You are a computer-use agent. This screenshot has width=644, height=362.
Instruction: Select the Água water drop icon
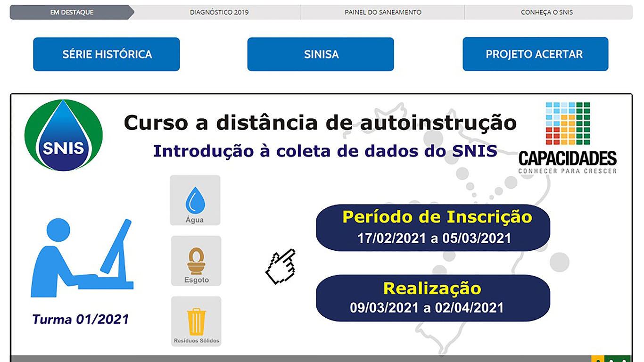(x=195, y=200)
